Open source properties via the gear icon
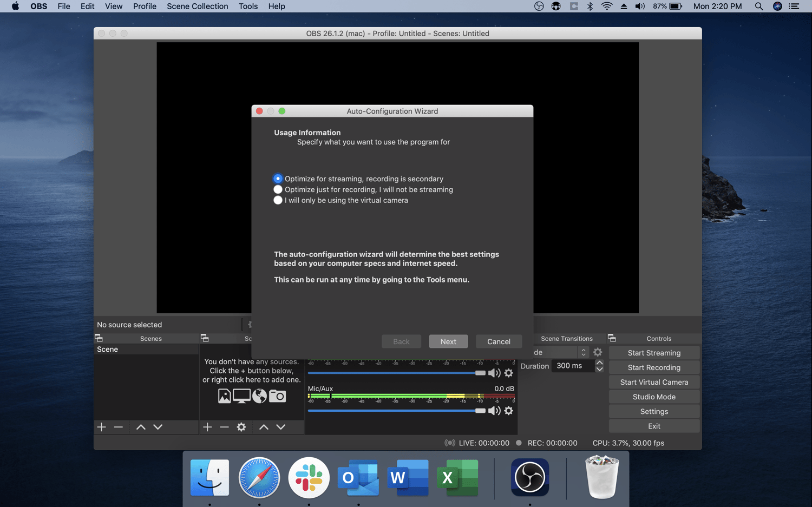Screen dimensions: 812x507 coord(241,427)
